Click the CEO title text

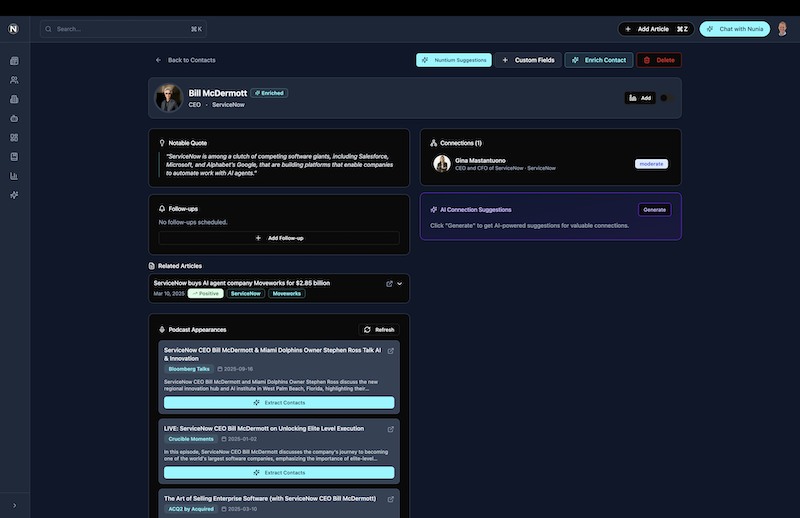(194, 105)
